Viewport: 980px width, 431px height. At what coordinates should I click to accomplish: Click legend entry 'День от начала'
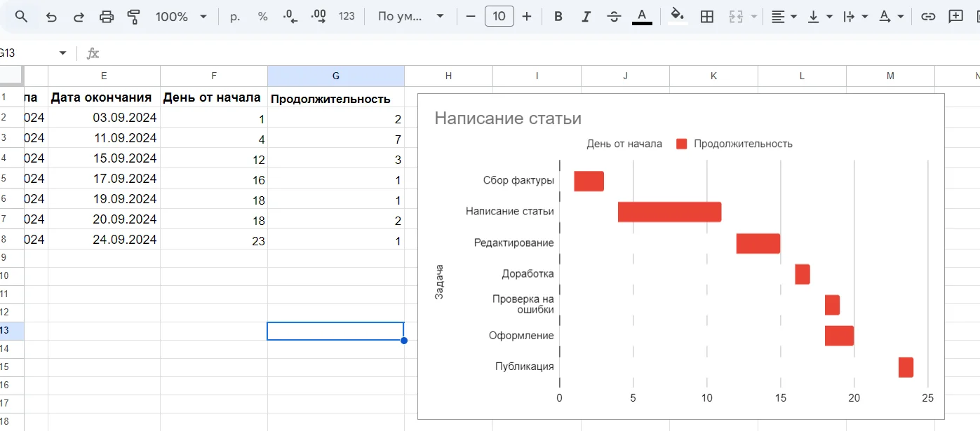[x=624, y=144]
